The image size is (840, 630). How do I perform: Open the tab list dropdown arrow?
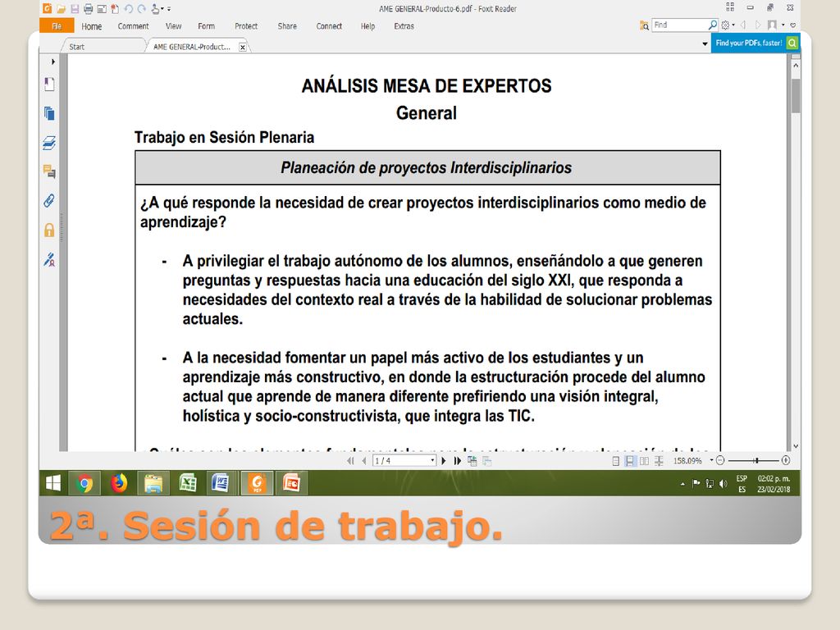705,44
